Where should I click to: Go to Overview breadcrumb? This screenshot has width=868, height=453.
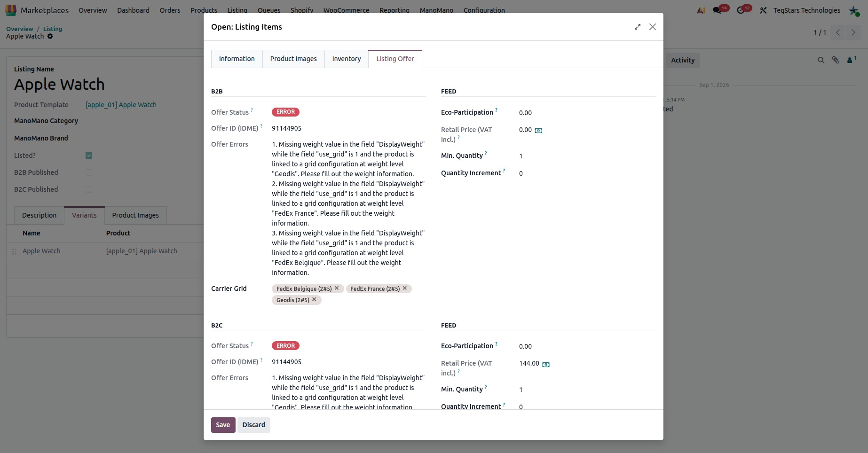20,29
